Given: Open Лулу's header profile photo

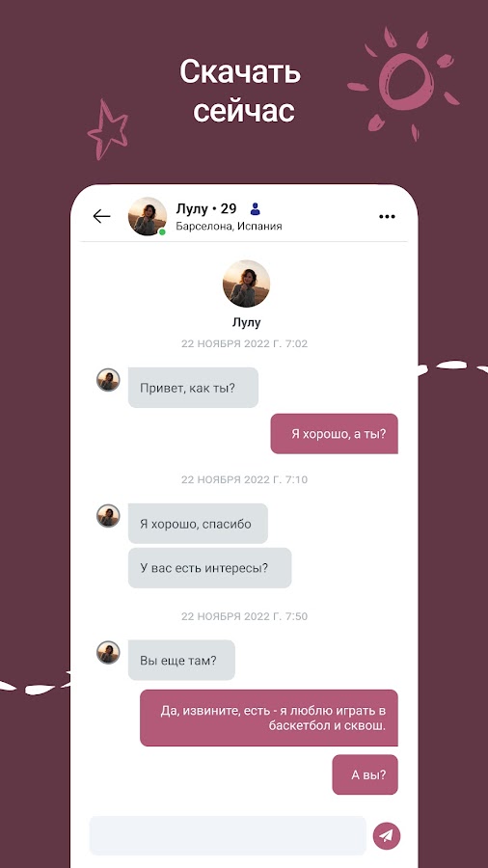Looking at the screenshot, I should click(x=148, y=216).
